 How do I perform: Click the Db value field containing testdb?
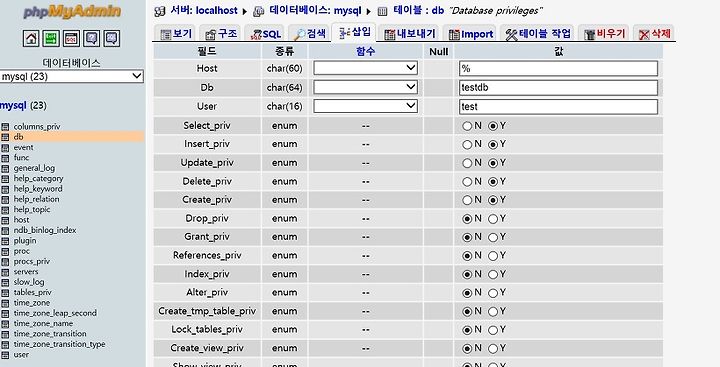[558, 88]
